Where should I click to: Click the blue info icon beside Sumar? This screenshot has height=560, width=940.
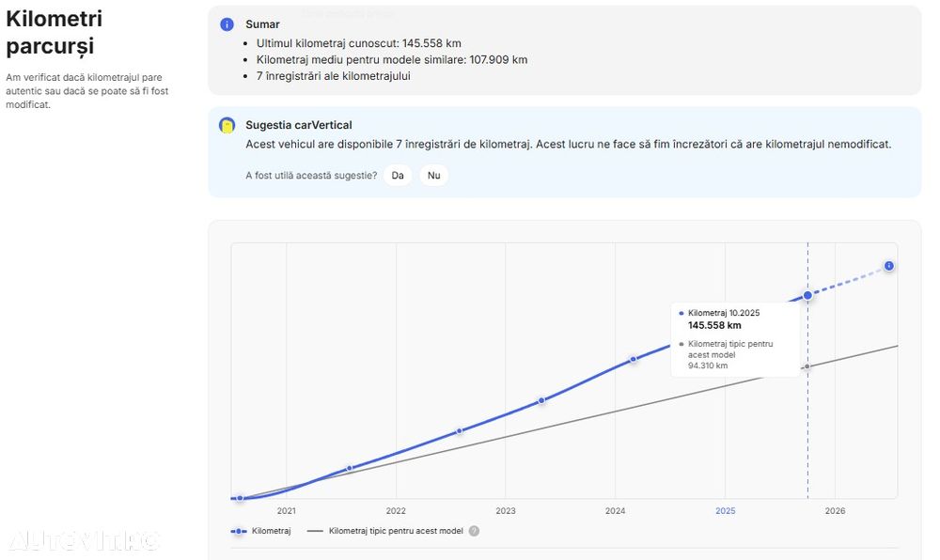(x=227, y=24)
